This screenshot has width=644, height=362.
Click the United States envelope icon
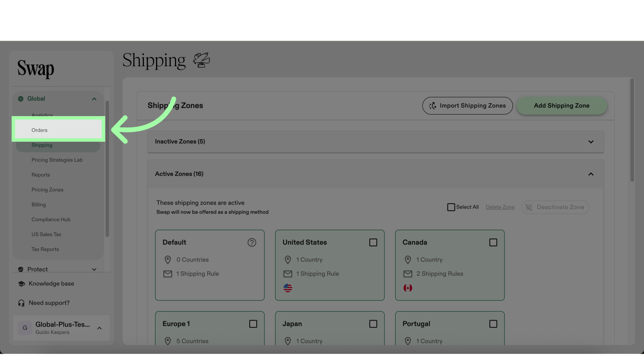coord(288,274)
